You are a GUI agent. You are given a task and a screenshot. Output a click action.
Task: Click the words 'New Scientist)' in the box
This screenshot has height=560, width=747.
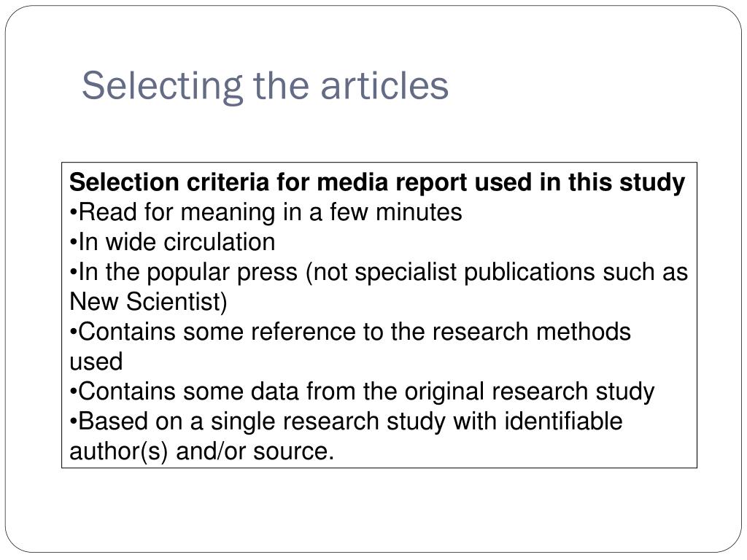(148, 302)
